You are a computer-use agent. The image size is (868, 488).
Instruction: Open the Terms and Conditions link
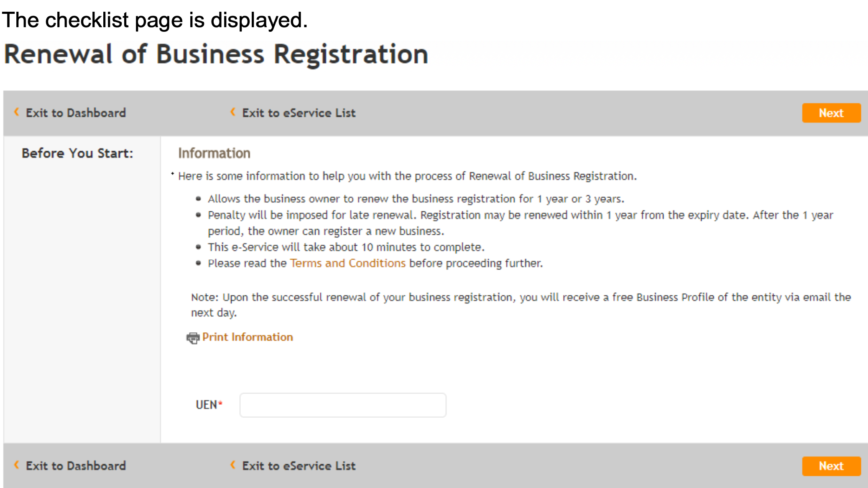(347, 263)
